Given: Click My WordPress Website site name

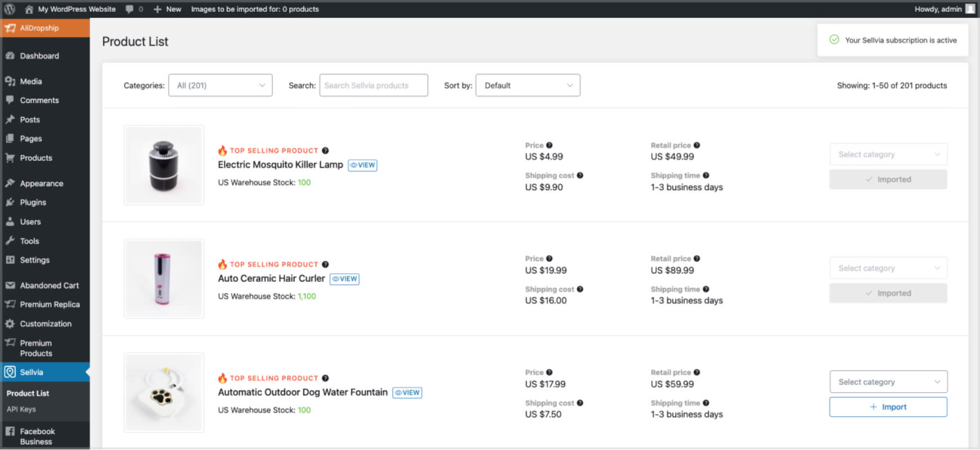Looking at the screenshot, I should 77,9.
